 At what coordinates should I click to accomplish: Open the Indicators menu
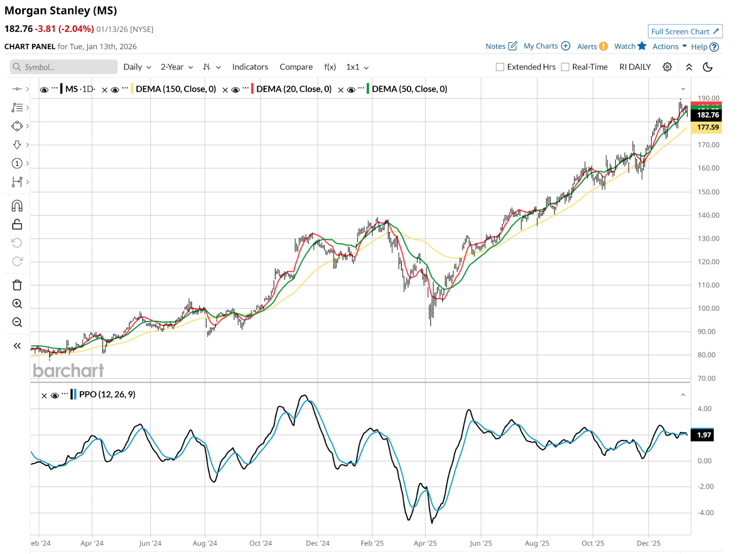point(250,67)
